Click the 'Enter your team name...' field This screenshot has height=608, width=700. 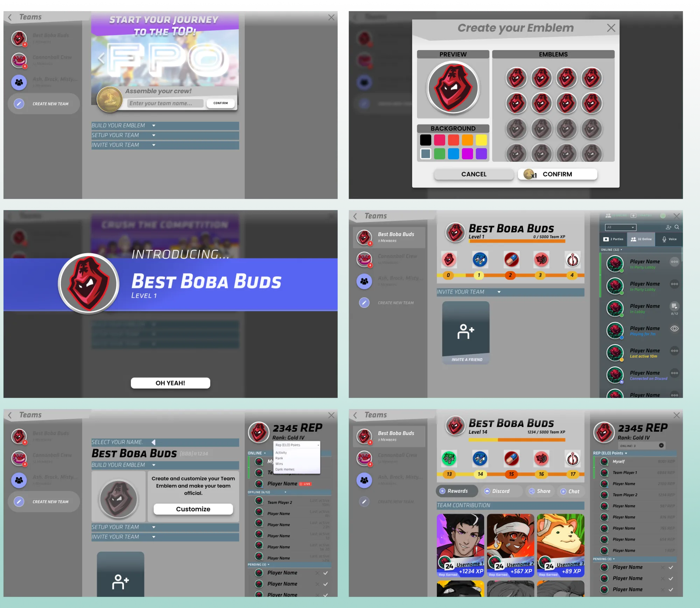[x=165, y=103]
